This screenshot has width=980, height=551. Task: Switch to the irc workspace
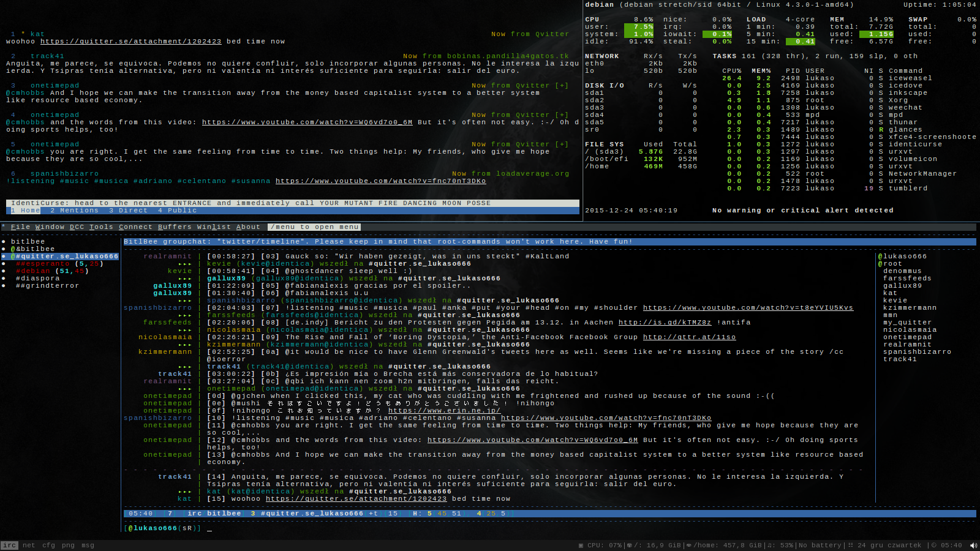9,545
